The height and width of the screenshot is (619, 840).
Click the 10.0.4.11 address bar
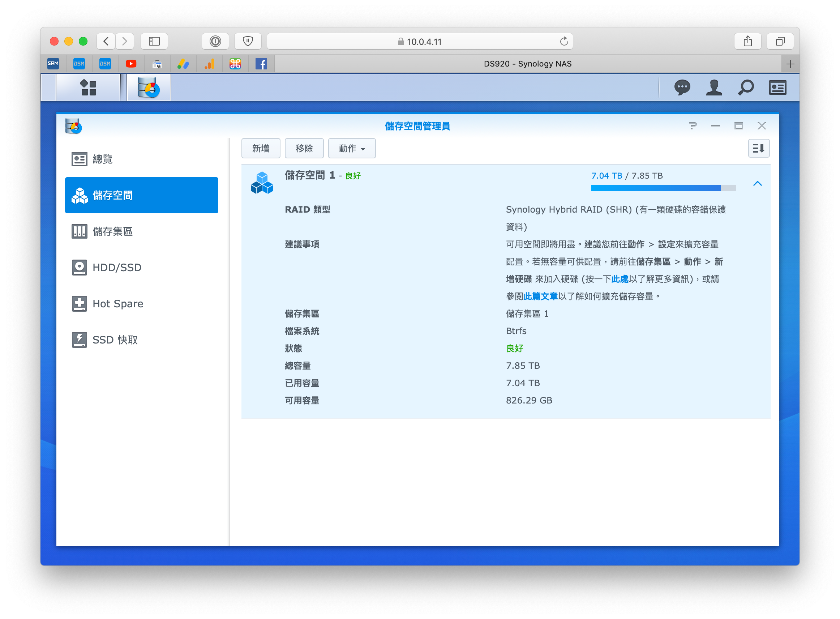[419, 41]
